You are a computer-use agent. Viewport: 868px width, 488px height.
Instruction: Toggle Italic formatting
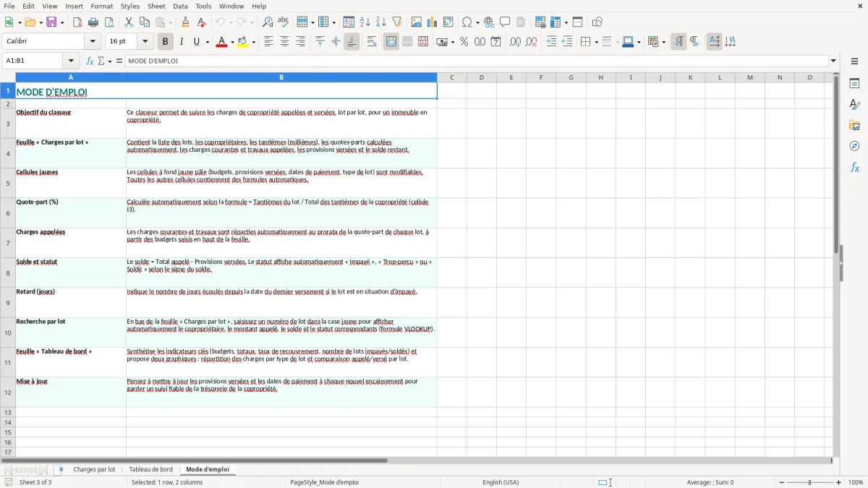coord(181,42)
